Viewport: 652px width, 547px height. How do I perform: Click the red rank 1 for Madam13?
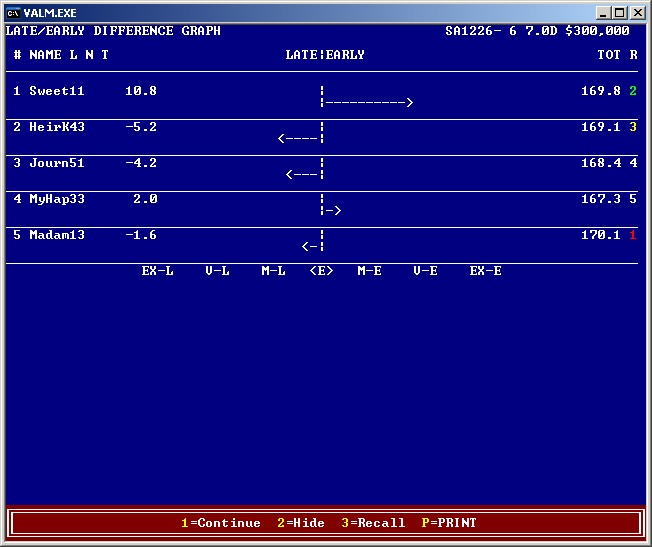[x=633, y=235]
